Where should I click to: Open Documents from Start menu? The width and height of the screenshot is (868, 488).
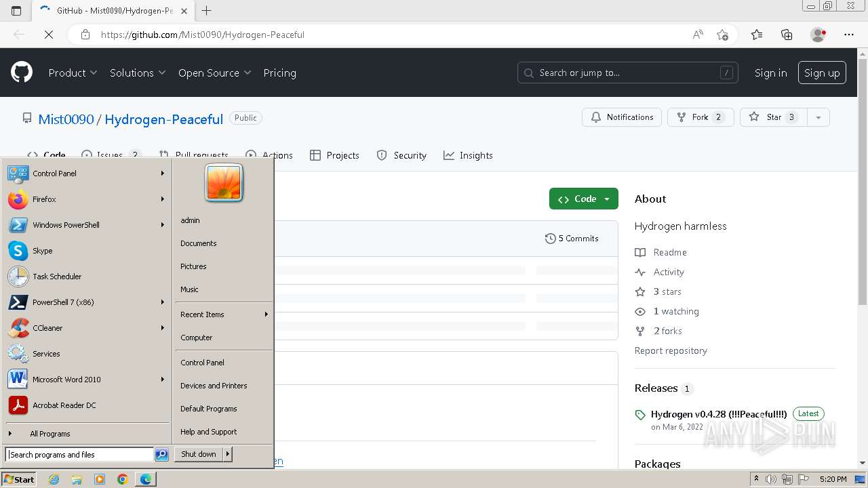224,243
